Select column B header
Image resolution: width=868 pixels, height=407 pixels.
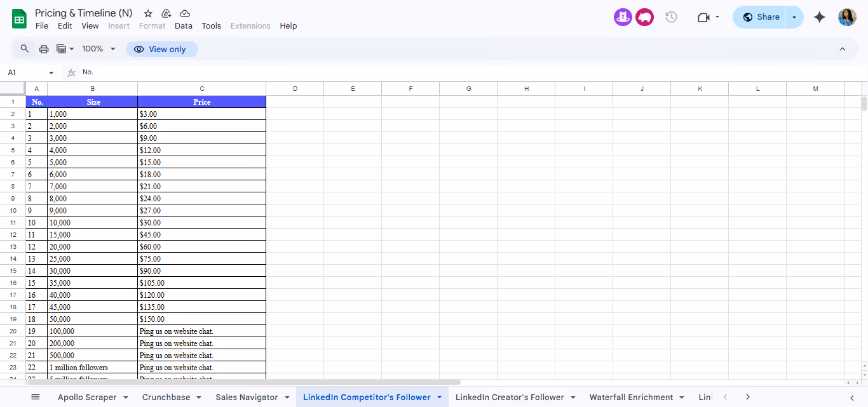point(93,88)
